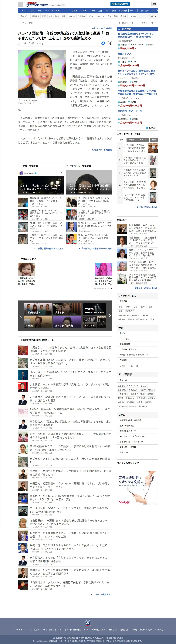The image size is (176, 644).
Task: Share article on Facebook icon
Action: point(103,43)
